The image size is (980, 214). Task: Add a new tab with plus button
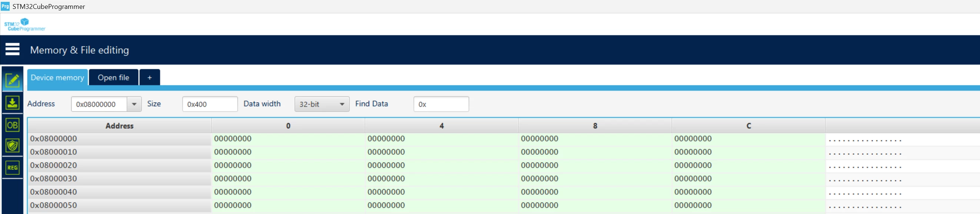[150, 77]
